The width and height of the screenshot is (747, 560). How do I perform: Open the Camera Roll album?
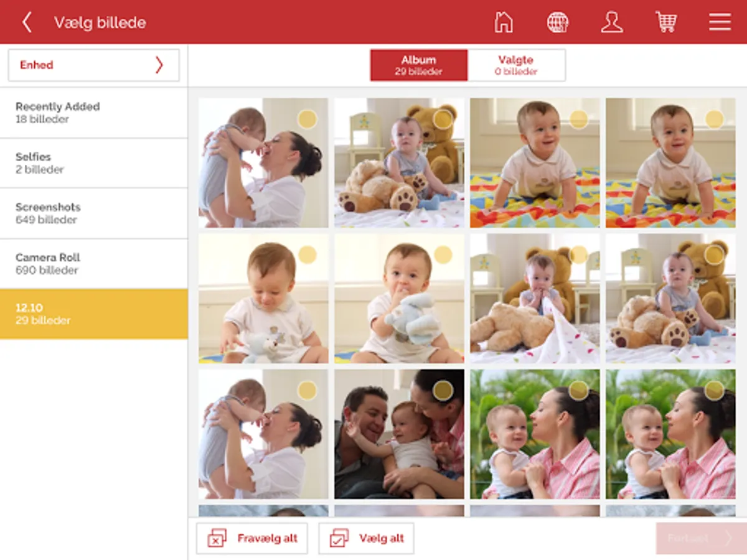point(93,264)
